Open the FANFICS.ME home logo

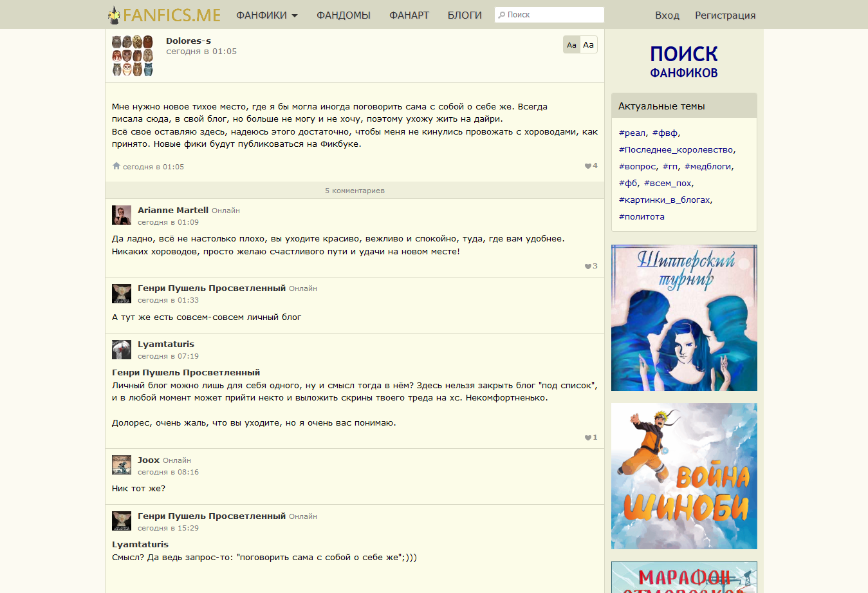click(164, 15)
